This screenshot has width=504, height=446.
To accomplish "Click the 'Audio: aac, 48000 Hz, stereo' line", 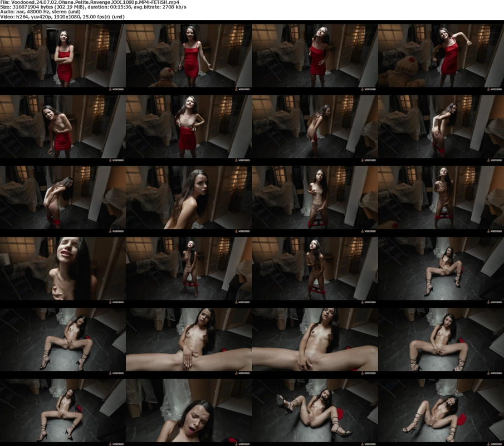I will coord(40,12).
